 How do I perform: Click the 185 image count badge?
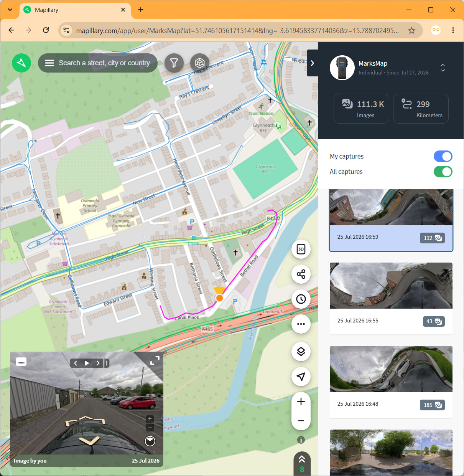(x=432, y=405)
